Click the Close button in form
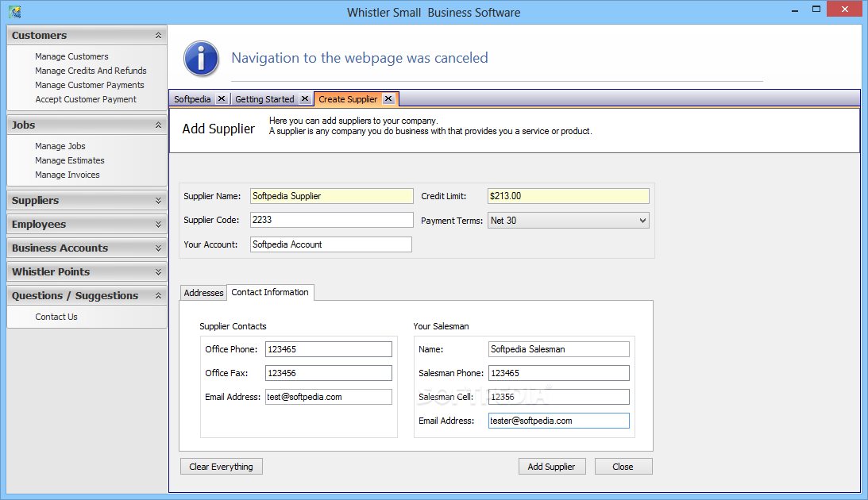 pyautogui.click(x=623, y=466)
